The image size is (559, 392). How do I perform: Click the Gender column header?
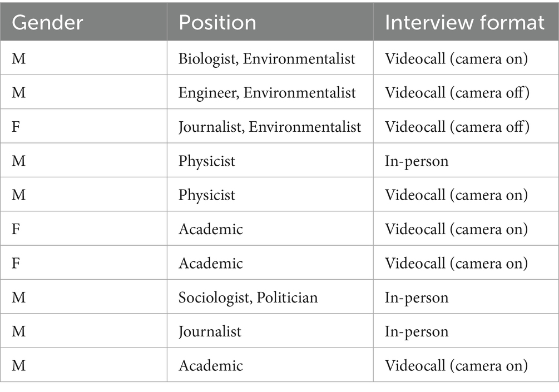(47, 22)
